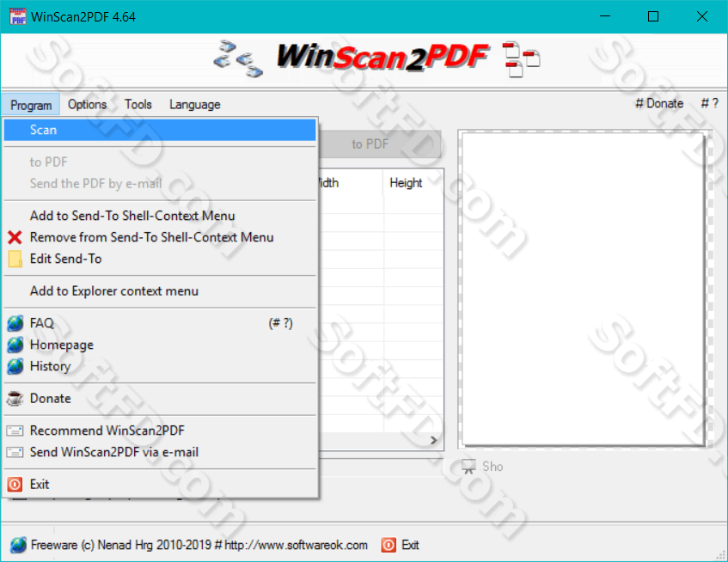Viewport: 728px width, 562px height.
Task: Choose Send WinScan2PDF via e-mail
Action: coord(160,452)
